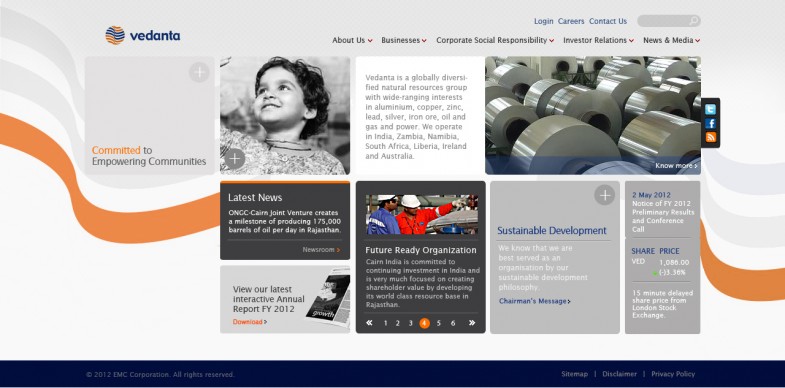Click the Future Ready Organization heading
The height and width of the screenshot is (388, 785).
coord(421,250)
